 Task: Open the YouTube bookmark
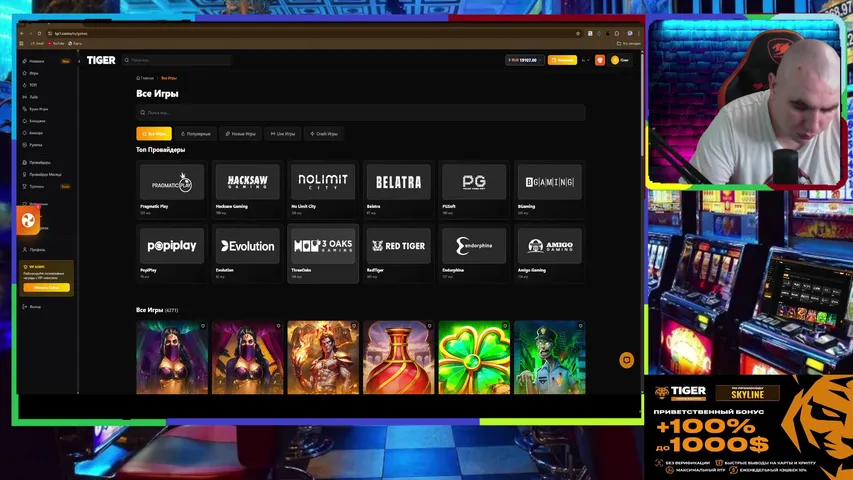coord(56,43)
